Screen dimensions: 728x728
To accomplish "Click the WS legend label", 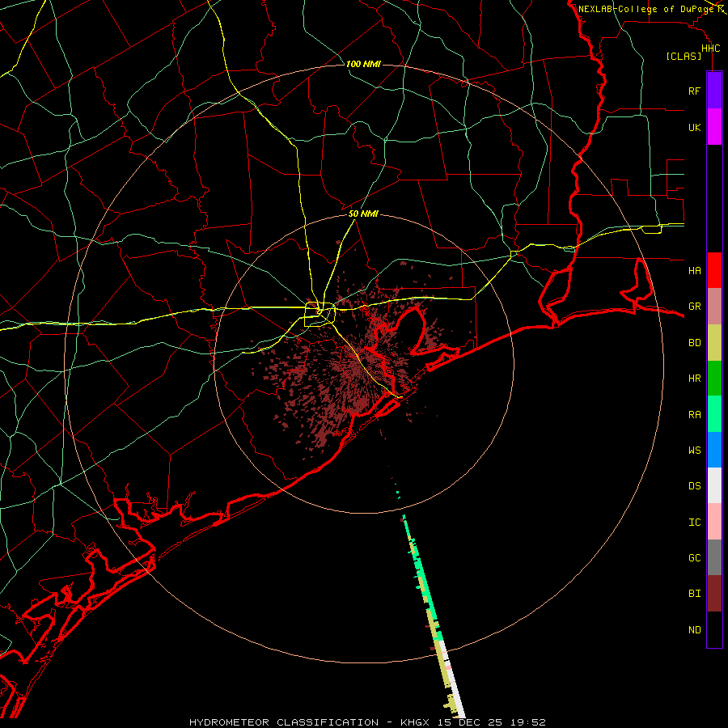I will pos(694,451).
